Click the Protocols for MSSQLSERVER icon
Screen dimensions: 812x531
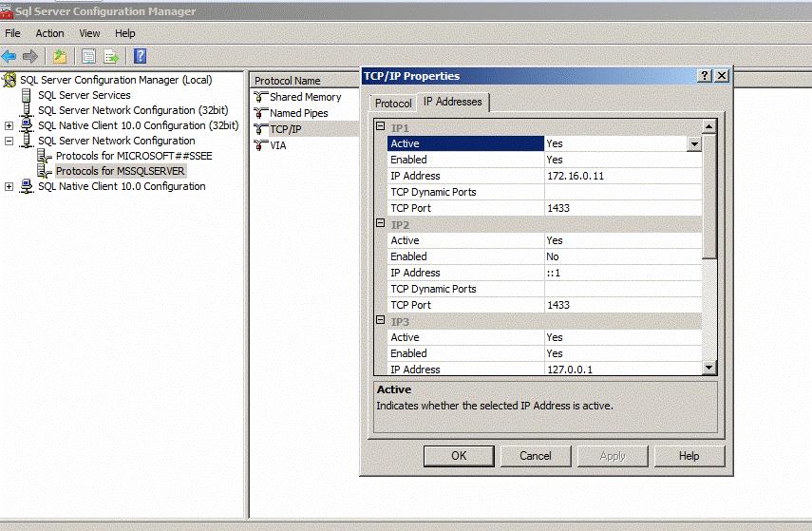click(45, 171)
